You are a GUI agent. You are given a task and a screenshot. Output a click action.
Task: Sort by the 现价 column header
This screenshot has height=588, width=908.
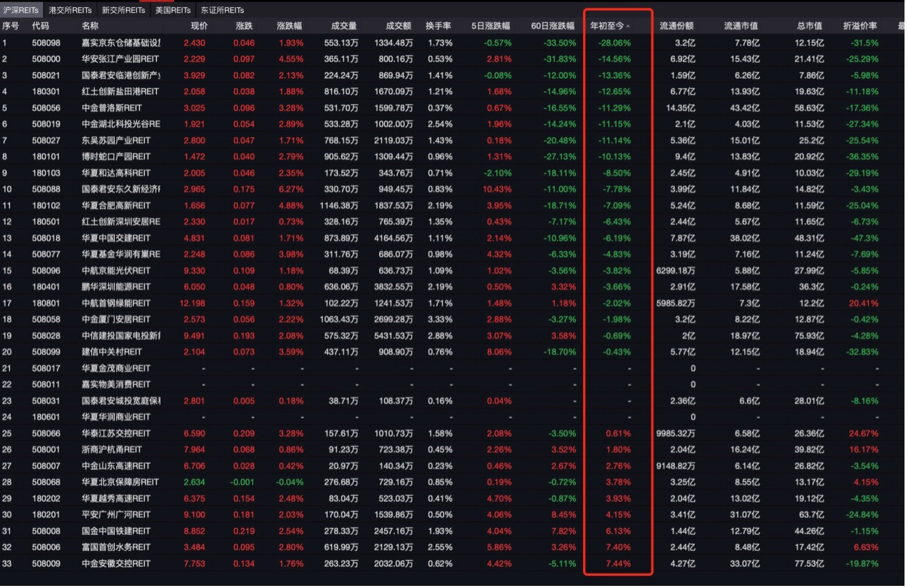tap(199, 26)
